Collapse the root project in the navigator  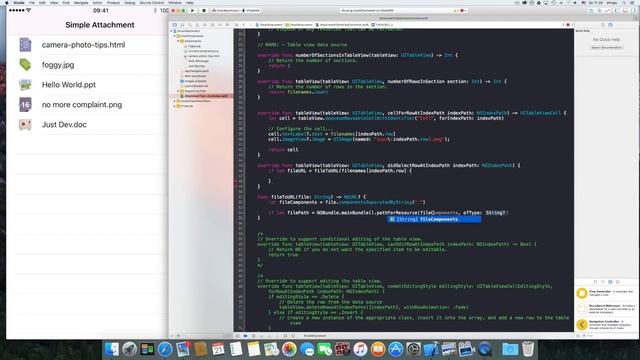(171, 31)
